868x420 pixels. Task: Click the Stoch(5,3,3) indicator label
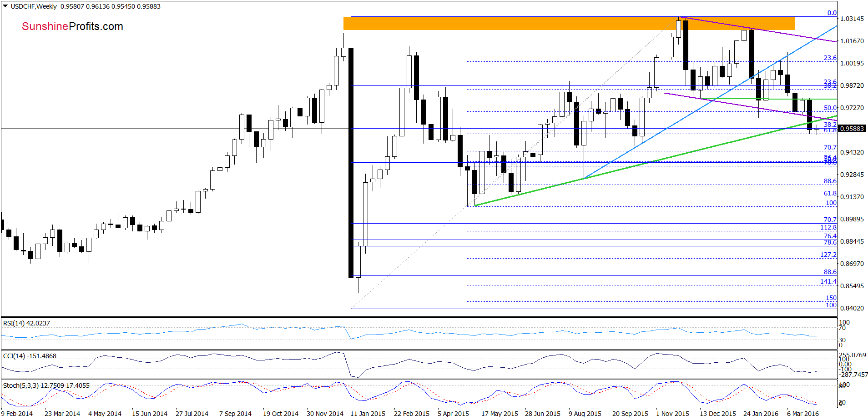coord(46,385)
